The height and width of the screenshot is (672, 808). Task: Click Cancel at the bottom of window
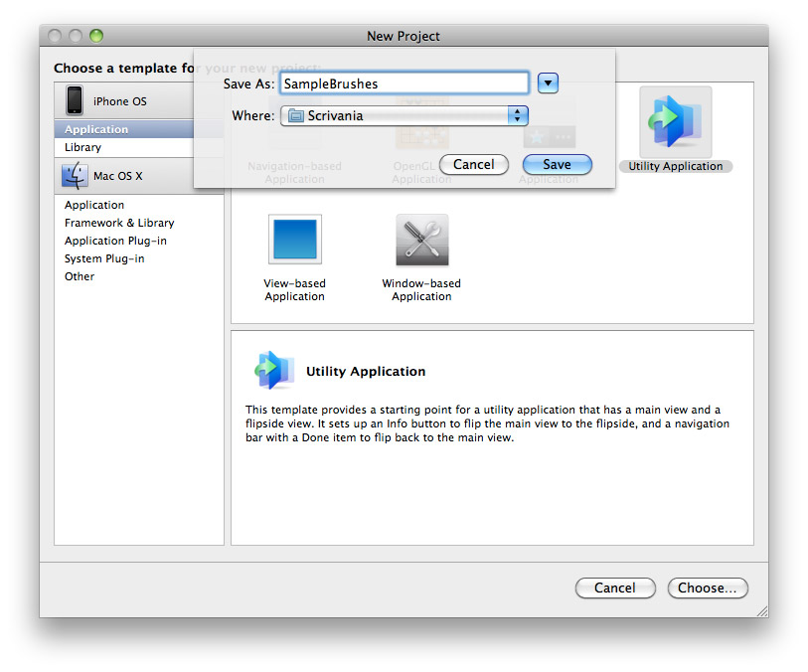pyautogui.click(x=614, y=588)
